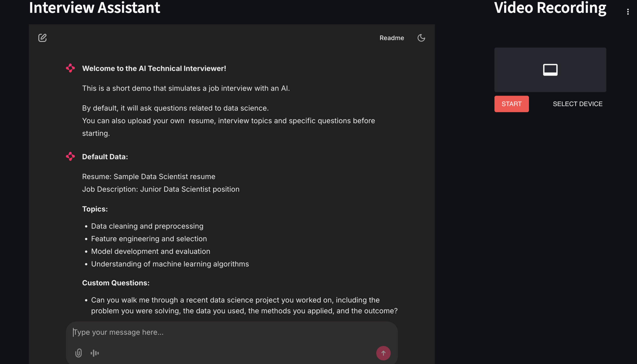Viewport: 637px width, 364px height.
Task: Click the 'Welcome to the AI Technical Interviewer!' message
Action: pyautogui.click(x=154, y=68)
